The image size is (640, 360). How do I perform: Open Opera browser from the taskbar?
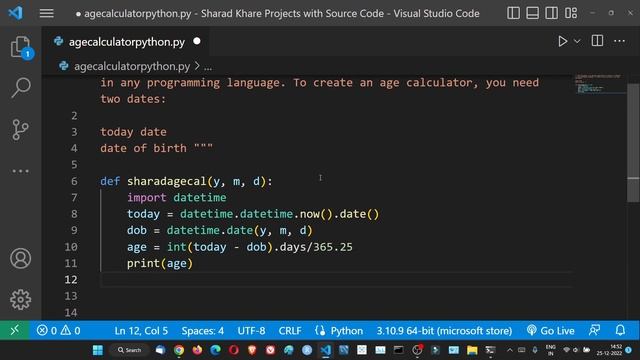pyautogui.click(x=234, y=350)
